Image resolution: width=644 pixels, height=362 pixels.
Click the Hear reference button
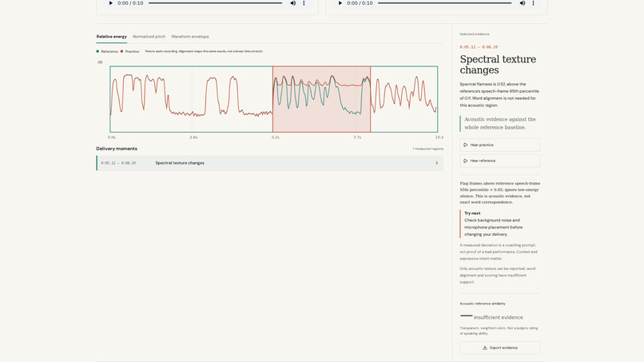(x=500, y=161)
